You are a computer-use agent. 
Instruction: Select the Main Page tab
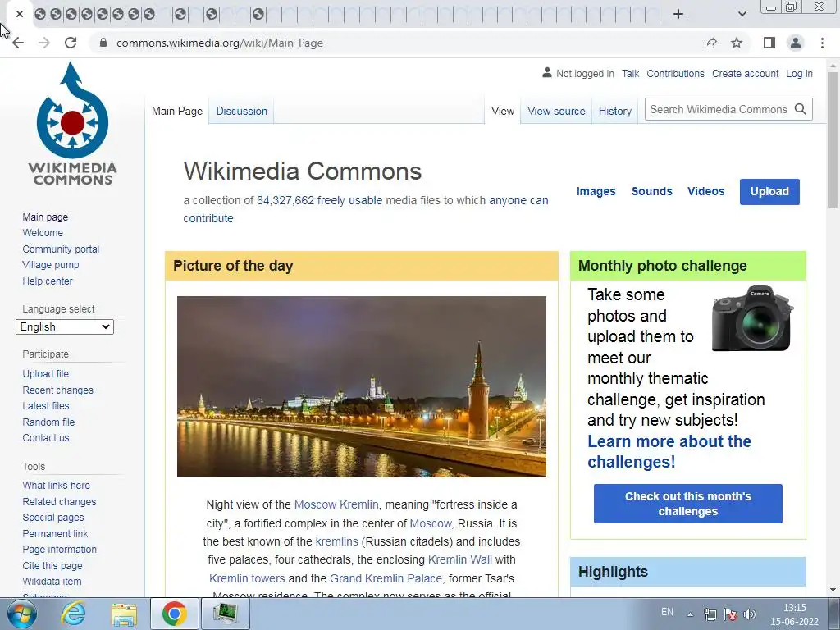point(177,111)
